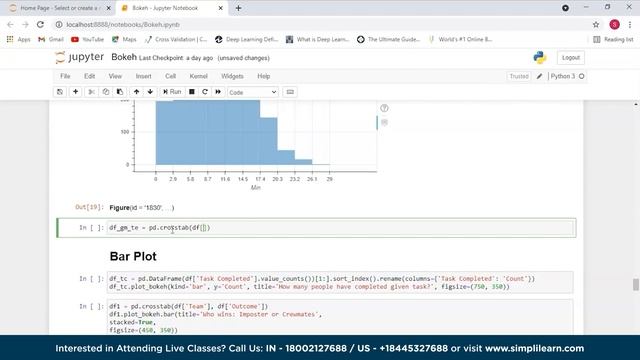Paste cells below
This screenshot has width=640, height=360.
(x=120, y=92)
